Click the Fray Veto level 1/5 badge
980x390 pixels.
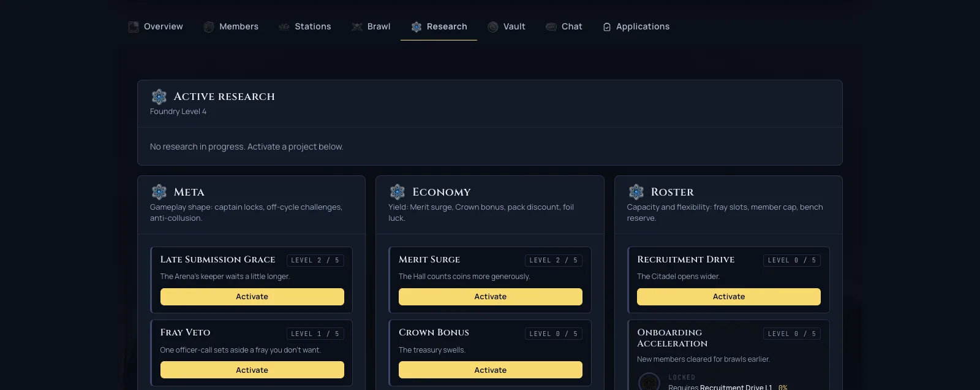315,334
